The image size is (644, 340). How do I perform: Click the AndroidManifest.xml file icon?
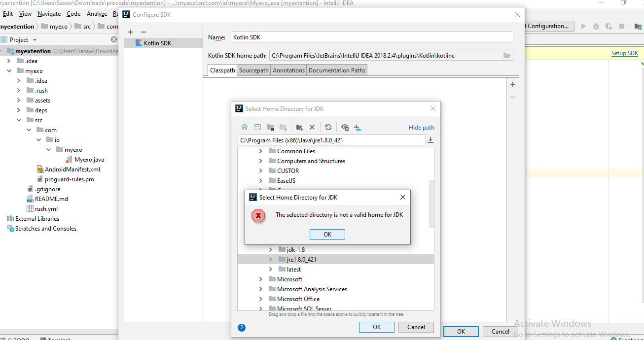tap(40, 170)
